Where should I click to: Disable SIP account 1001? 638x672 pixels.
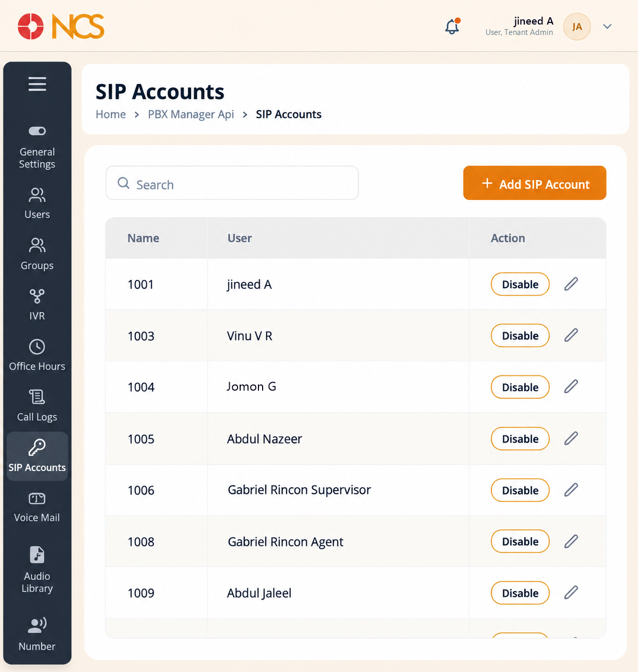click(x=520, y=284)
